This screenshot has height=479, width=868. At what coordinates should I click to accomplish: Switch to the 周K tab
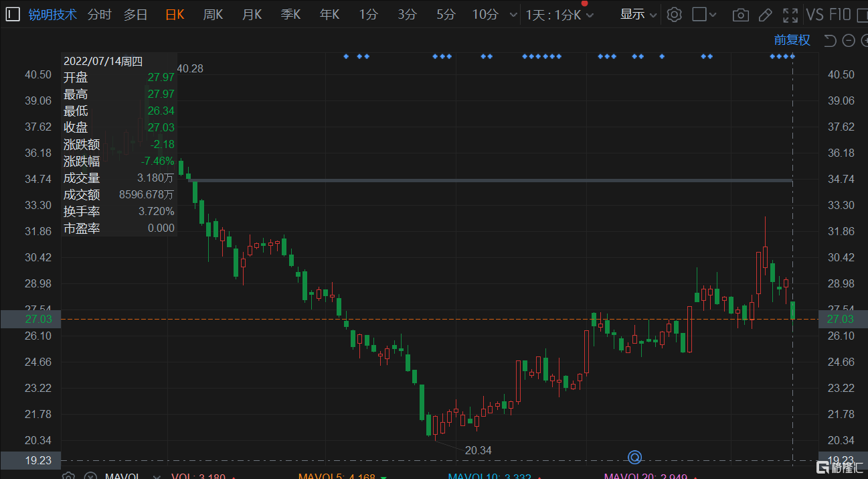[x=213, y=14]
